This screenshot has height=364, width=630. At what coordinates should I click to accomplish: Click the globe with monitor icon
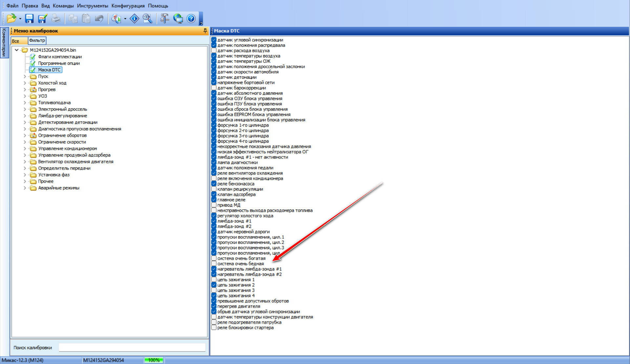click(x=178, y=18)
